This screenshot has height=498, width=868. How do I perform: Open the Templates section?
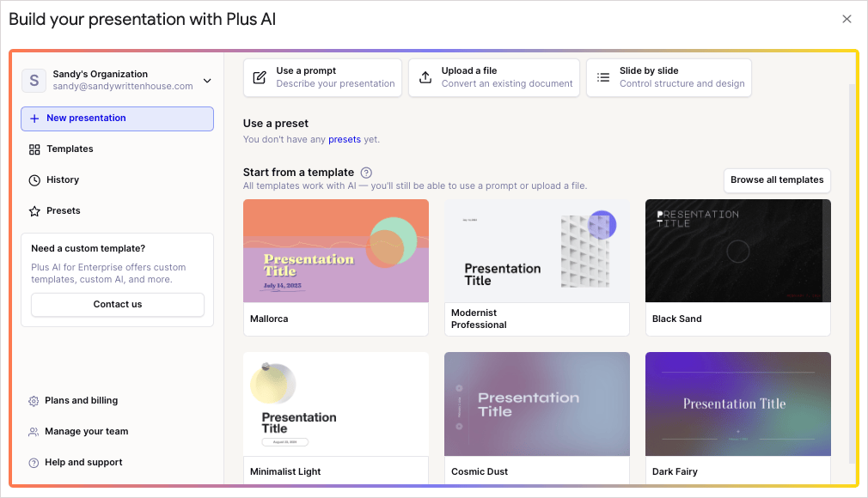118,149
